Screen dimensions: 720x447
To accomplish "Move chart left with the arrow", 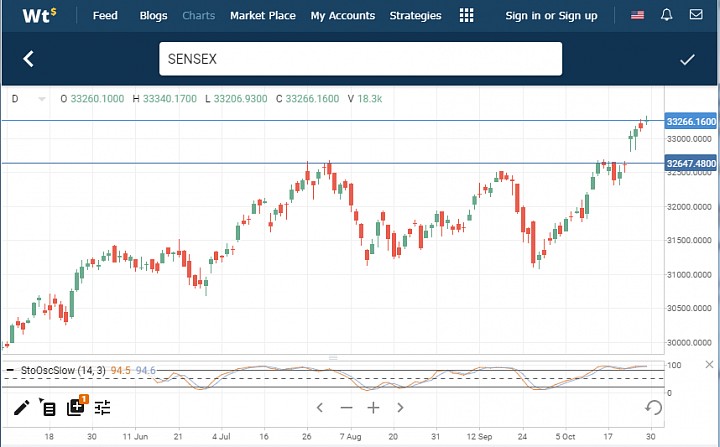I will 320,407.
